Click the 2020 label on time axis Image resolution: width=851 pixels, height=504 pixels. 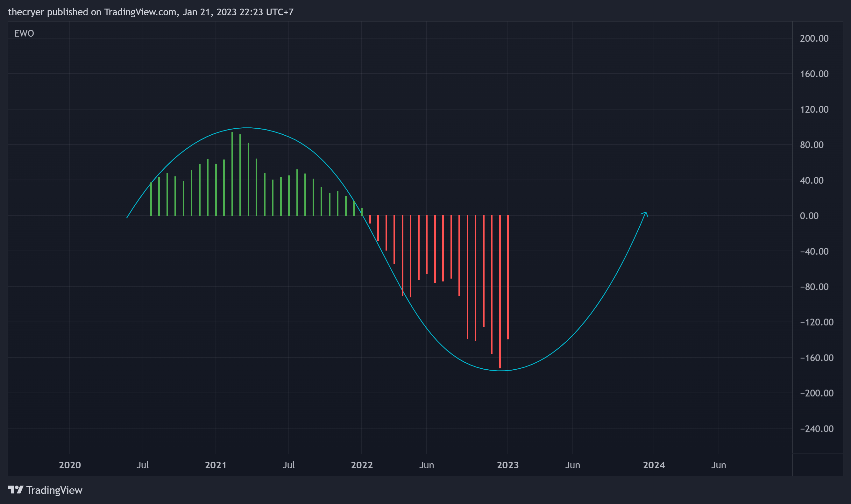click(70, 465)
